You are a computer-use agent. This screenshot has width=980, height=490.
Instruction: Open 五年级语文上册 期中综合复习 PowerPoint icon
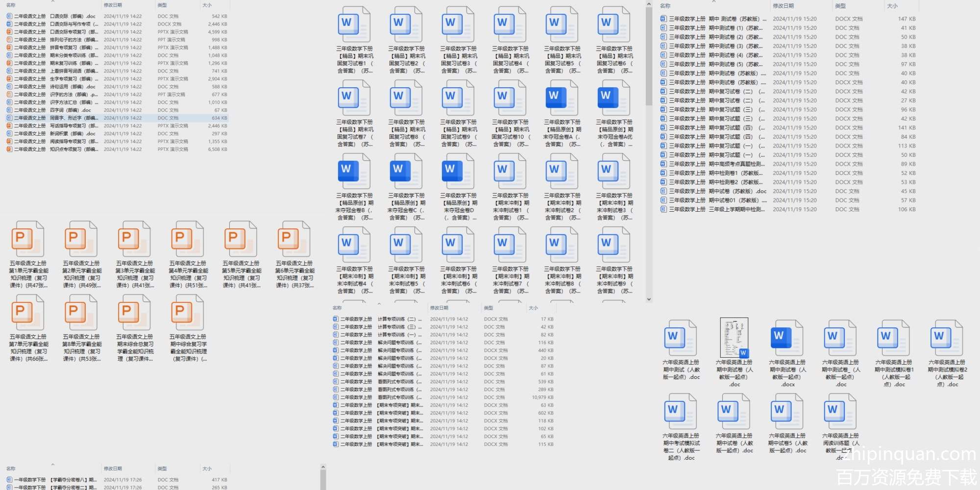point(188,313)
